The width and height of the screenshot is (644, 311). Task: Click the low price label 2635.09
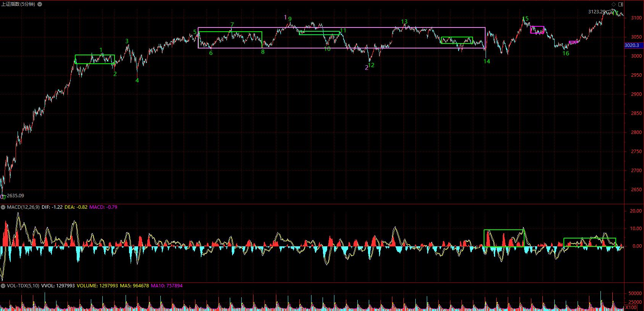[15, 196]
